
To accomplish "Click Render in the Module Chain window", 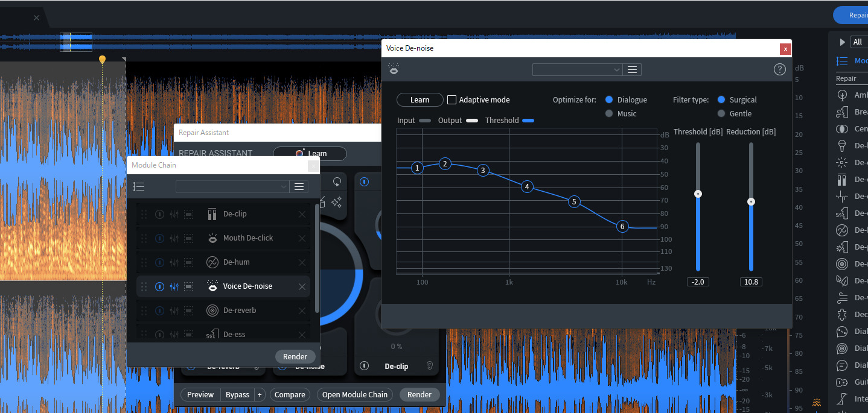I will 295,356.
